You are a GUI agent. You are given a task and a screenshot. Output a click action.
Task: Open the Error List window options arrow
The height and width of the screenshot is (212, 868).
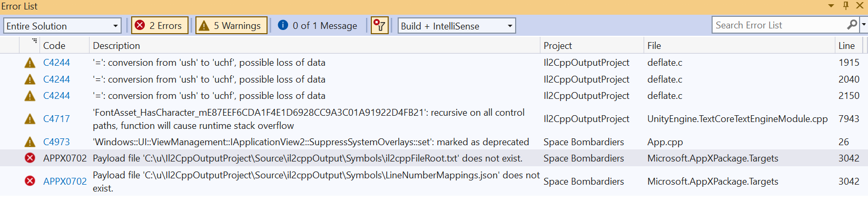tap(831, 6)
